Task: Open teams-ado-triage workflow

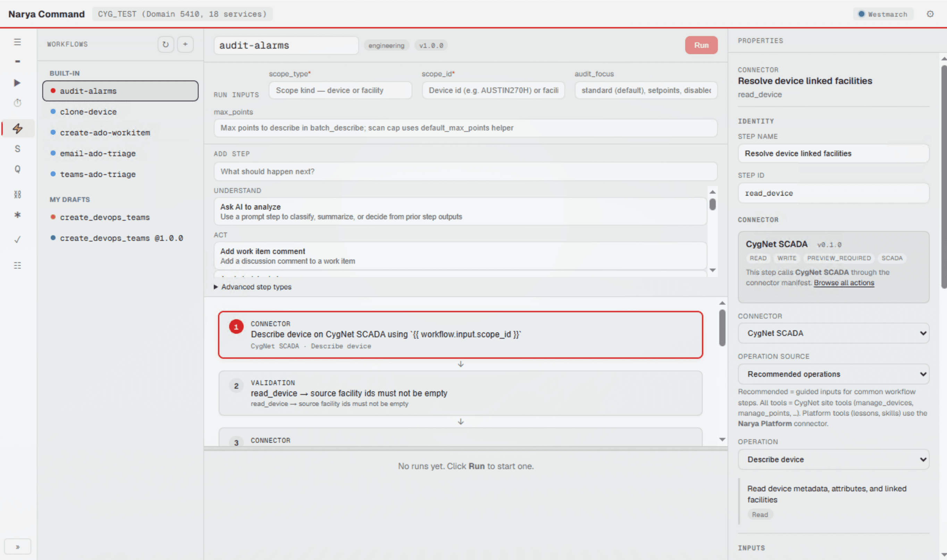Action: click(x=120, y=174)
